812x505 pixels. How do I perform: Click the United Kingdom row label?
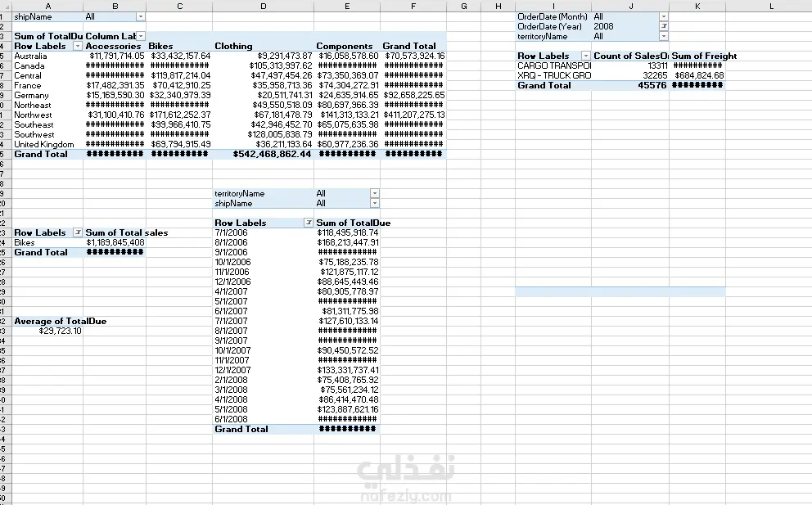click(44, 145)
